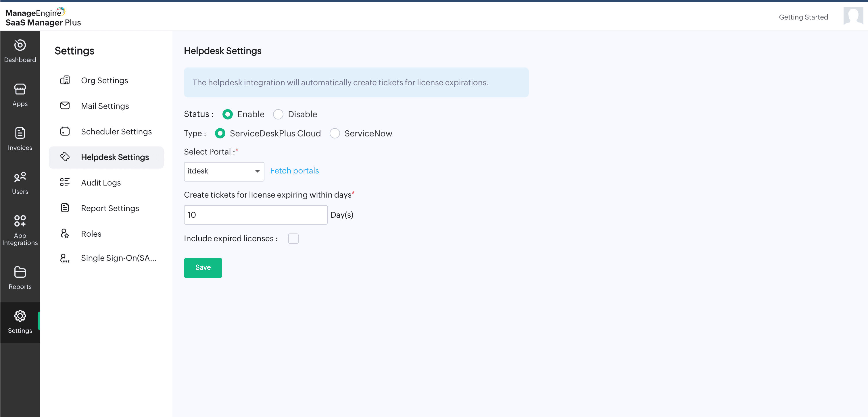Select the Apps icon in sidebar
This screenshot has height=417, width=868.
tap(20, 95)
